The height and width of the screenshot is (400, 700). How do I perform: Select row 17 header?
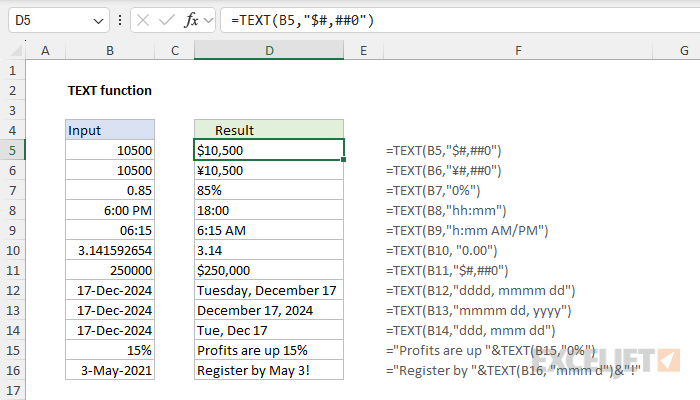coord(12,390)
